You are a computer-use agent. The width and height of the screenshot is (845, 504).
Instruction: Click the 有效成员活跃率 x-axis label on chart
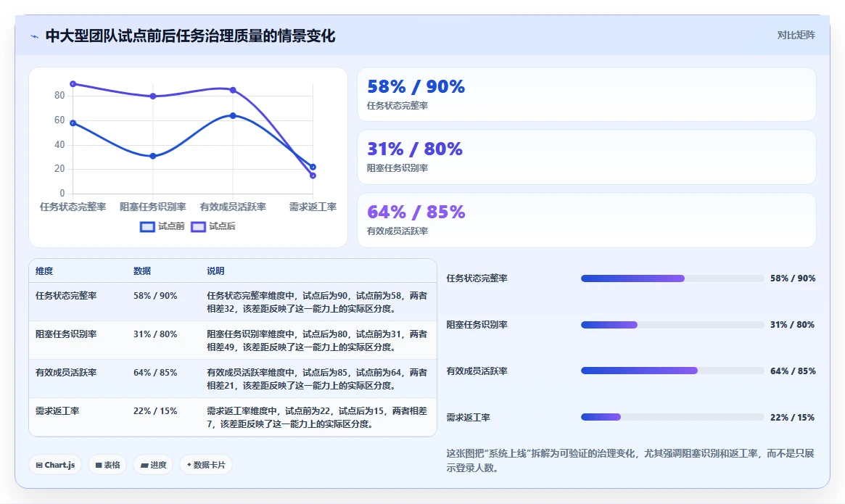(x=233, y=207)
